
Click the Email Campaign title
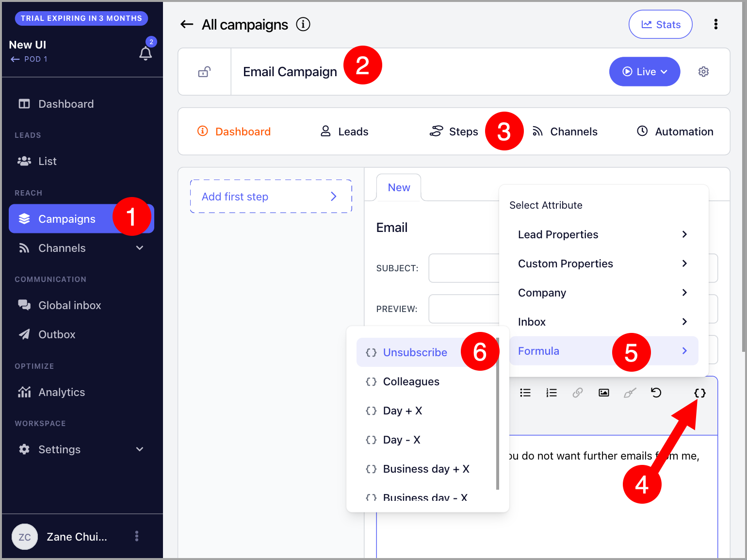point(290,72)
